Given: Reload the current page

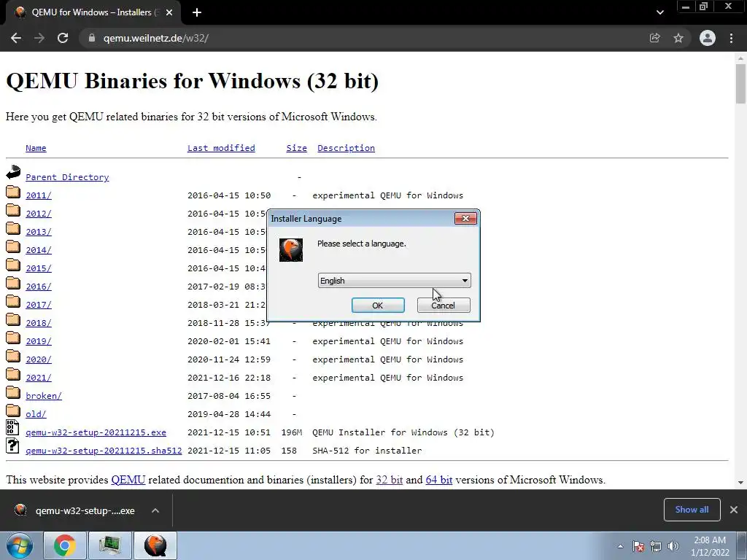Looking at the screenshot, I should [63, 38].
